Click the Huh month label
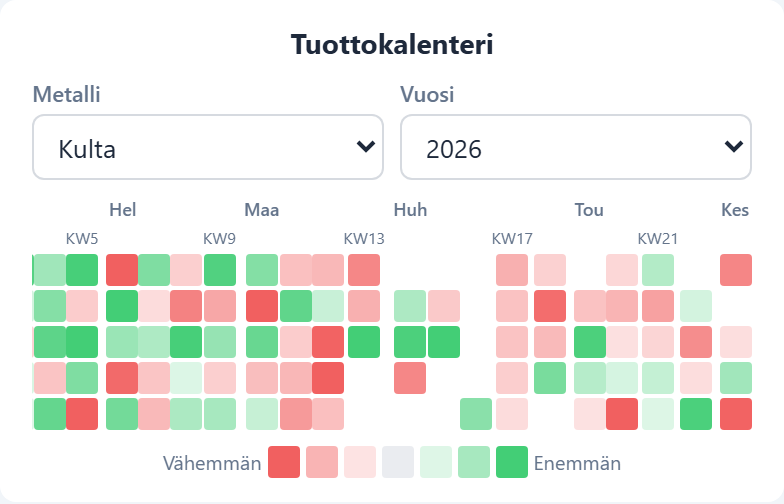 [x=410, y=210]
